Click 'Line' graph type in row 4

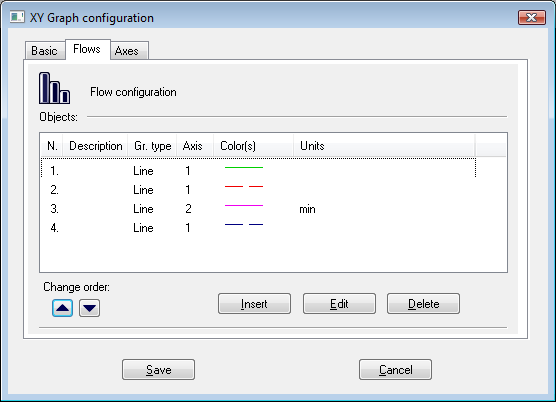(x=143, y=228)
